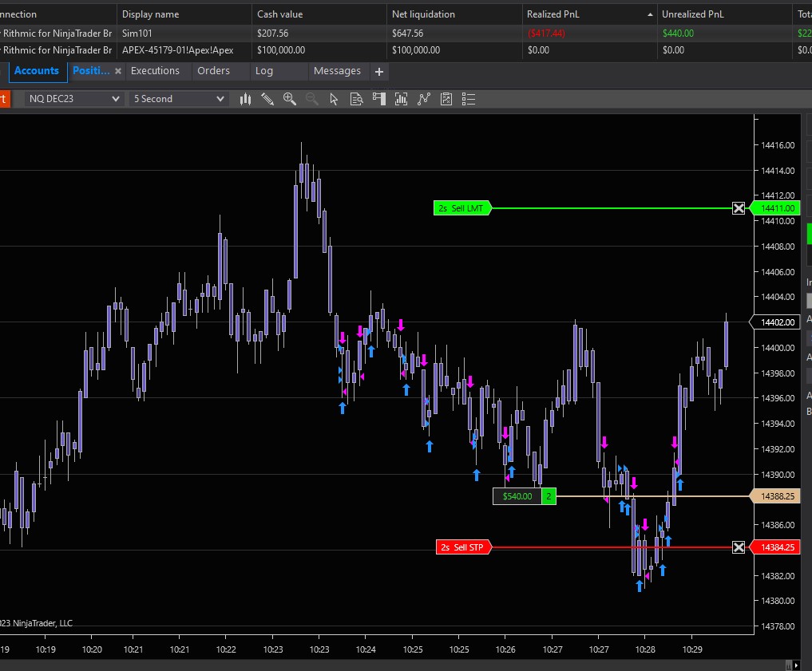Viewport: 812px width, 671px height.
Task: Open the NQ DEC23 instrument dropdown
Action: pyautogui.click(x=73, y=99)
